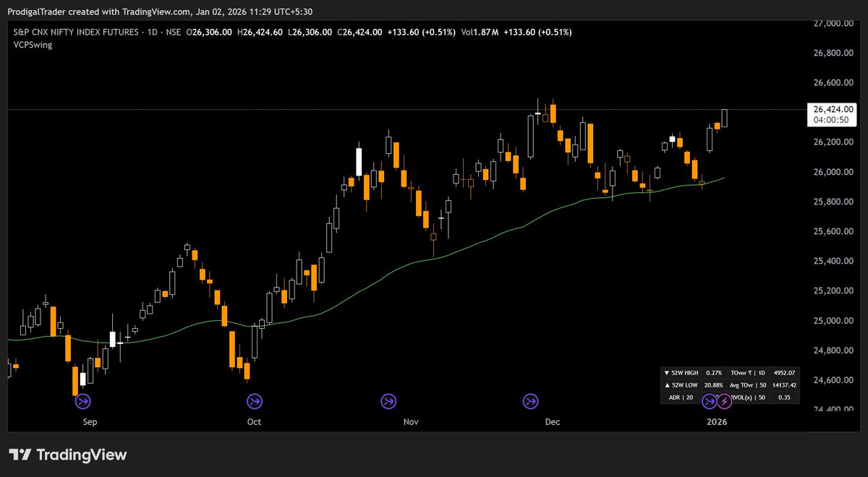Toggle the RVOL(x) | 50 stat display
Image resolution: width=868 pixels, height=477 pixels.
[749, 397]
